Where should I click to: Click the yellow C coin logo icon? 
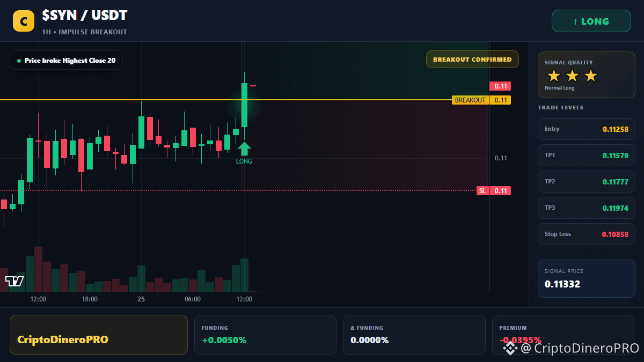tap(24, 21)
